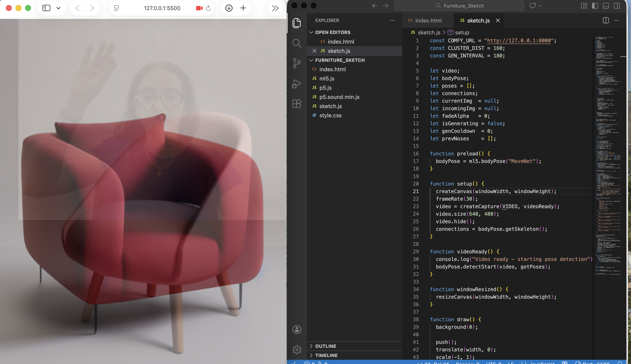Click the Furniture_Sketch command center search box
Viewport: 631px width, 364px height.
tap(459, 6)
